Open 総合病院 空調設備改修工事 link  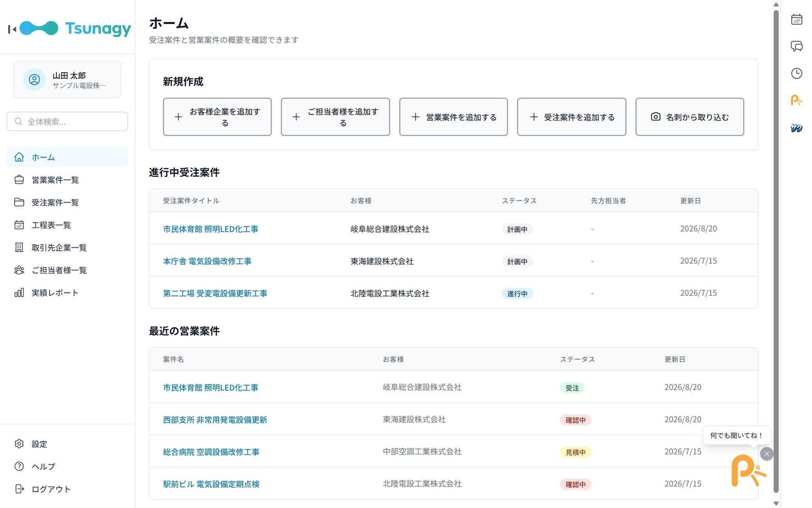click(211, 452)
